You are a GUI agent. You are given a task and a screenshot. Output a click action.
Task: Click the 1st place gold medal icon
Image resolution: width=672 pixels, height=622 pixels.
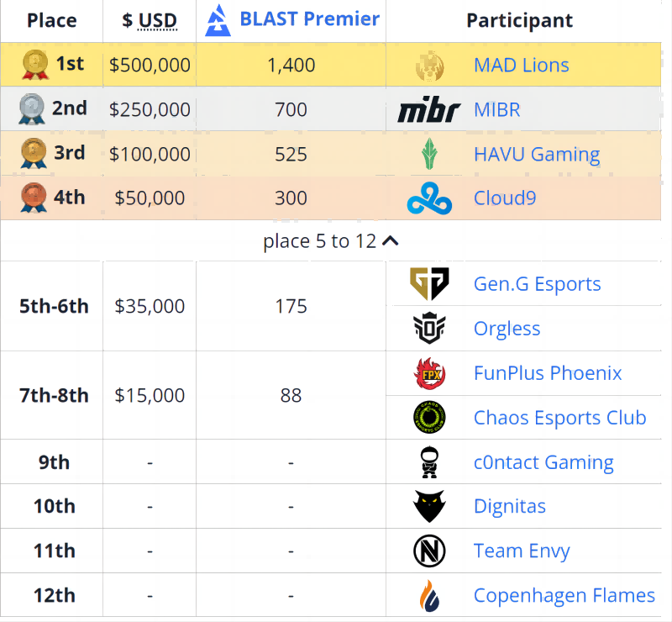point(35,65)
